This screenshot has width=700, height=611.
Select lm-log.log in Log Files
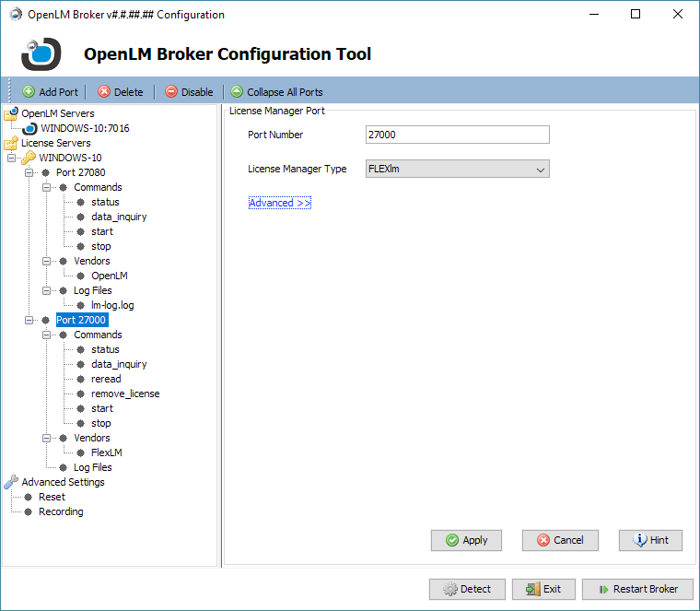tap(112, 305)
